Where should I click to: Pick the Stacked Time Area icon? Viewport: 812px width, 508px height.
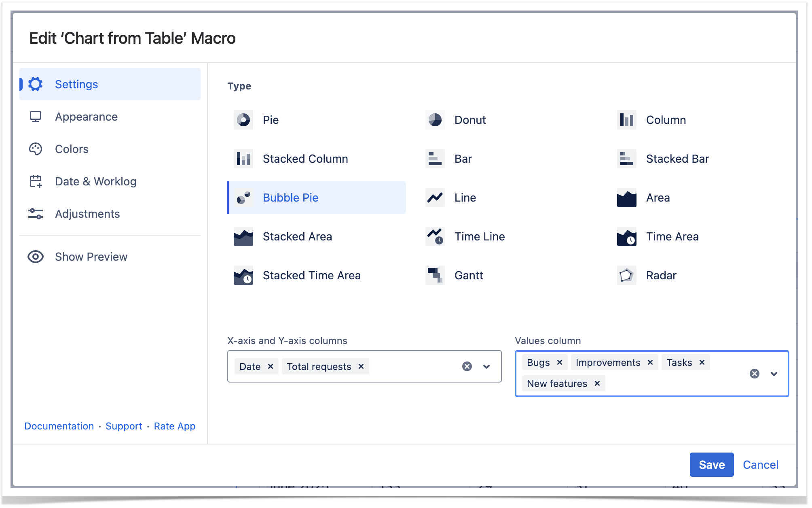coord(243,275)
